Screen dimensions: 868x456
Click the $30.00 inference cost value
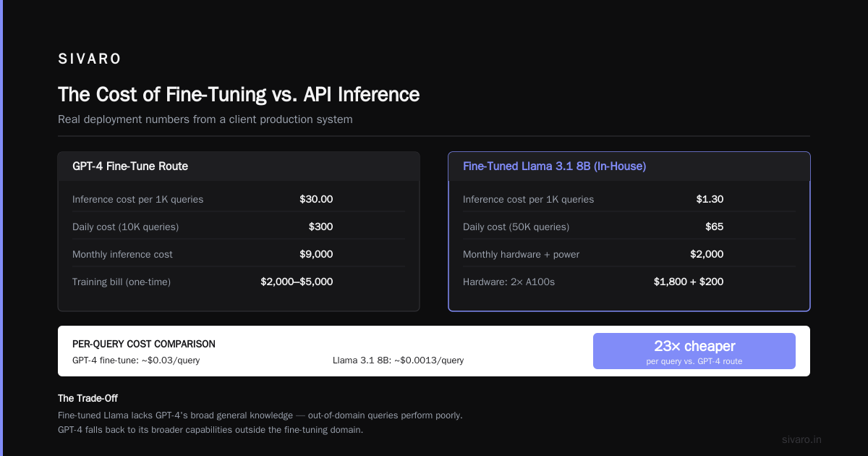pos(316,199)
